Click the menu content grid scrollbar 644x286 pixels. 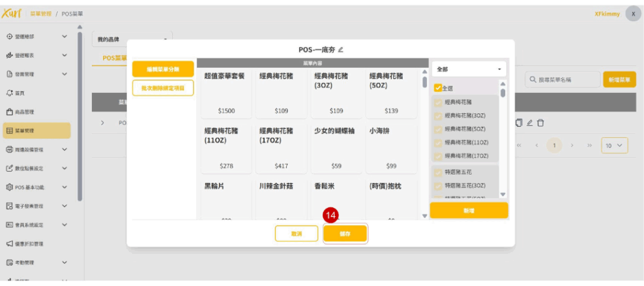[x=425, y=82]
